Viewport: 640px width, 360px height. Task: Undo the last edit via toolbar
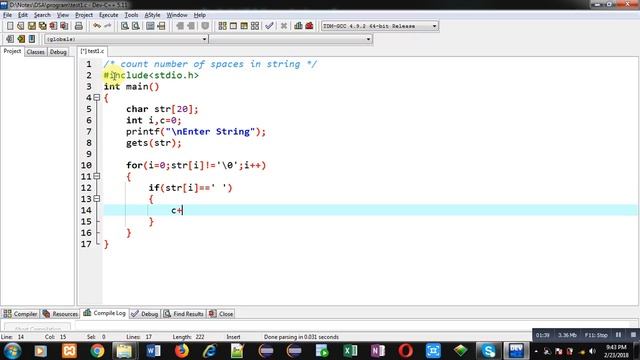tap(97, 26)
